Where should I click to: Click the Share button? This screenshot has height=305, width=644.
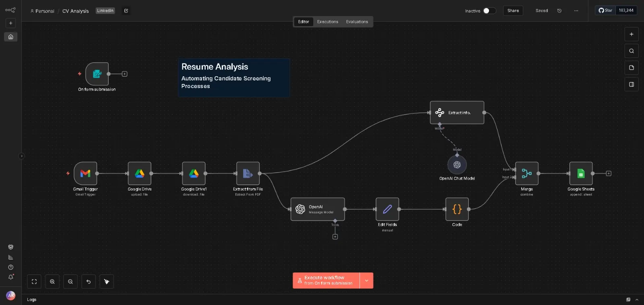pyautogui.click(x=513, y=11)
